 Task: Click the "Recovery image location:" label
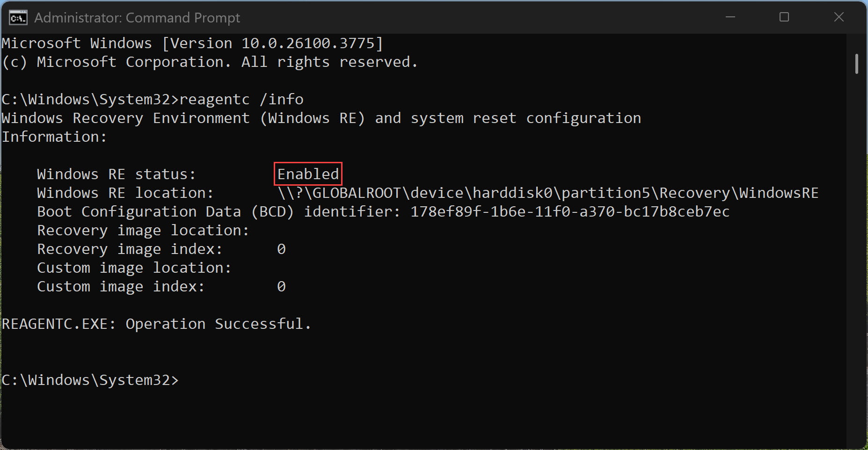(143, 230)
